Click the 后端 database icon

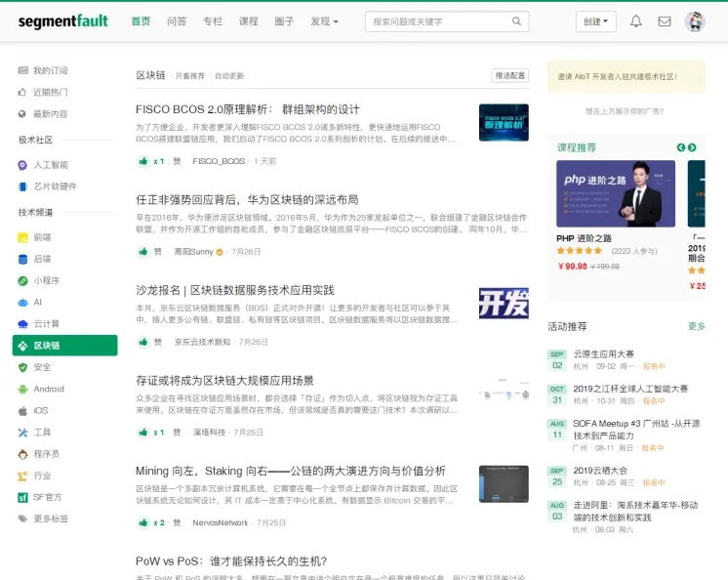click(x=22, y=259)
